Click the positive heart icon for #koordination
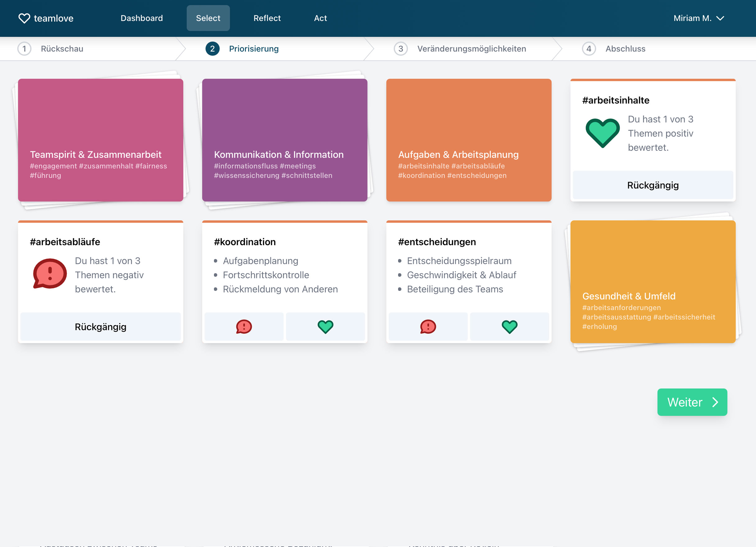The width and height of the screenshot is (756, 547). 325,326
